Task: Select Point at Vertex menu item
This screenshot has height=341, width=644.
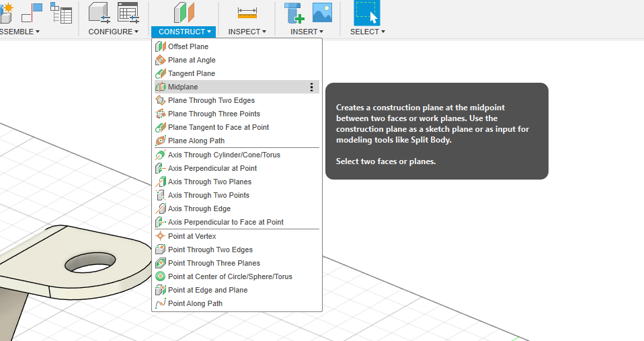Action: point(192,236)
